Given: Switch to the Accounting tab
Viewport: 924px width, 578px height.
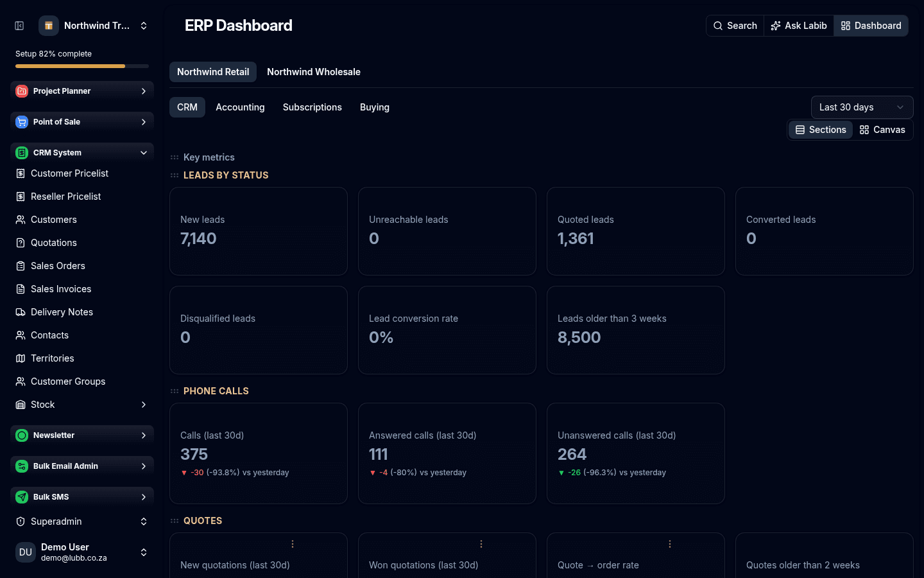Looking at the screenshot, I should pos(240,107).
